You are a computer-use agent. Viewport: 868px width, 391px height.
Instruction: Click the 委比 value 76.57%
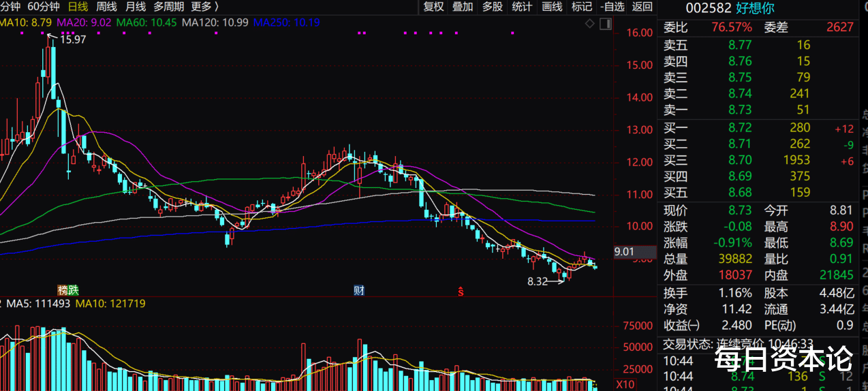pos(732,27)
